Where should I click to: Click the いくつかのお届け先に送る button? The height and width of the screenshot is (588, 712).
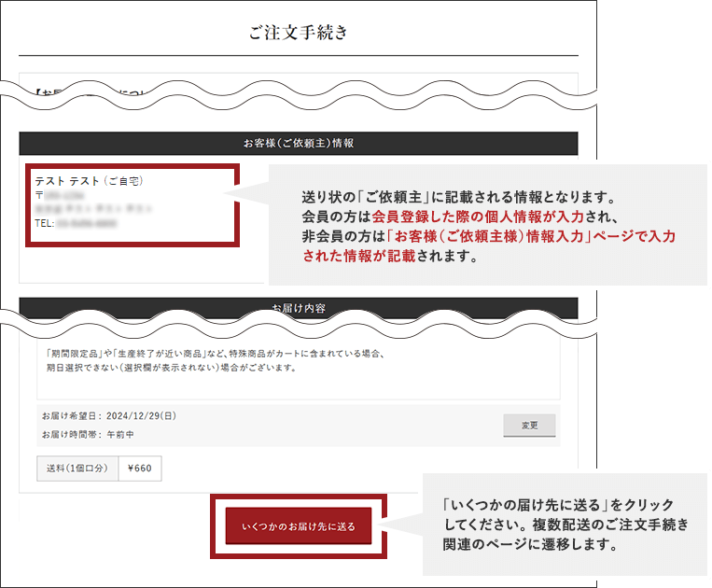pos(298,526)
